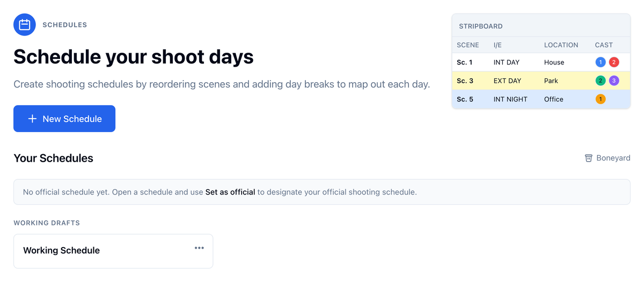This screenshot has width=644, height=282.
Task: Click the STRIPBOARD panel title
Action: coord(481,26)
